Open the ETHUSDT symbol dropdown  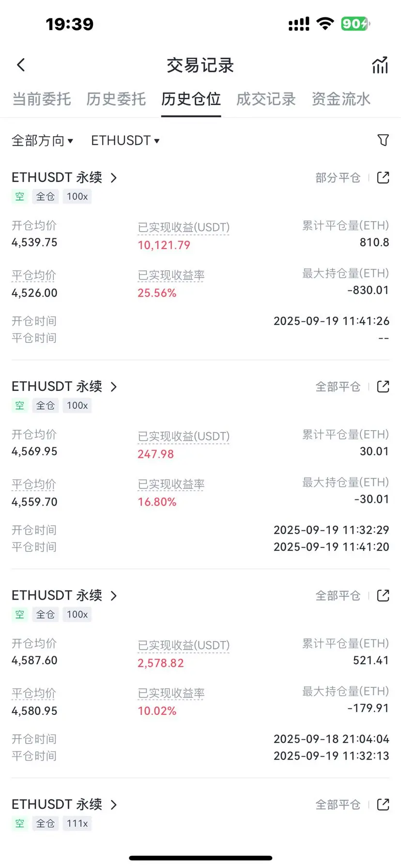(125, 140)
